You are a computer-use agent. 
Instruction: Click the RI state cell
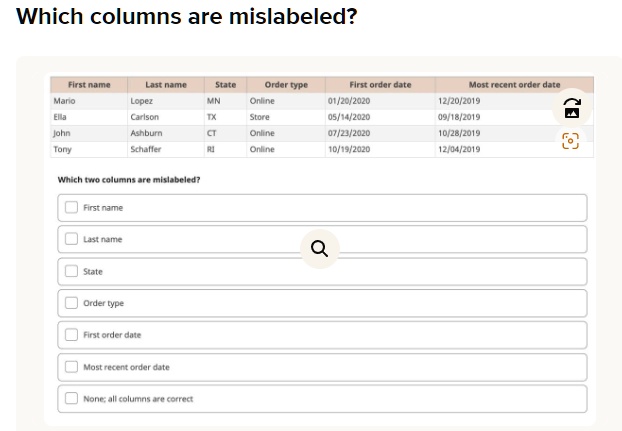click(x=225, y=149)
